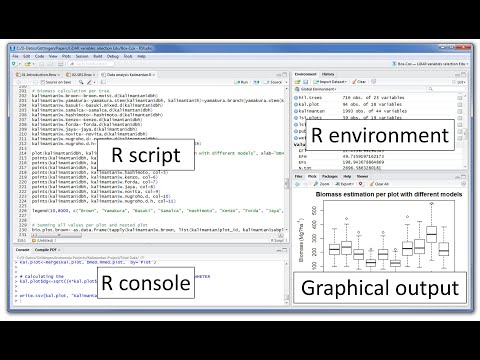Click the Refresh plot icon in Plots pane

(x=463, y=184)
